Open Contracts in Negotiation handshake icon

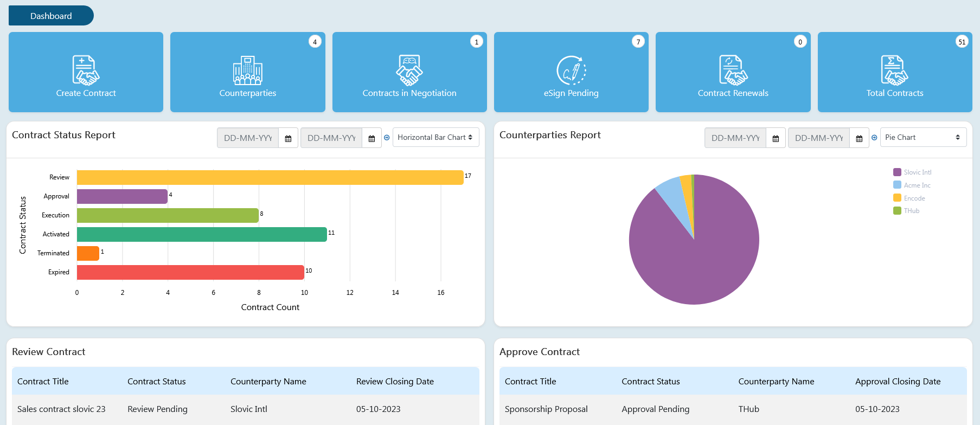pyautogui.click(x=409, y=70)
